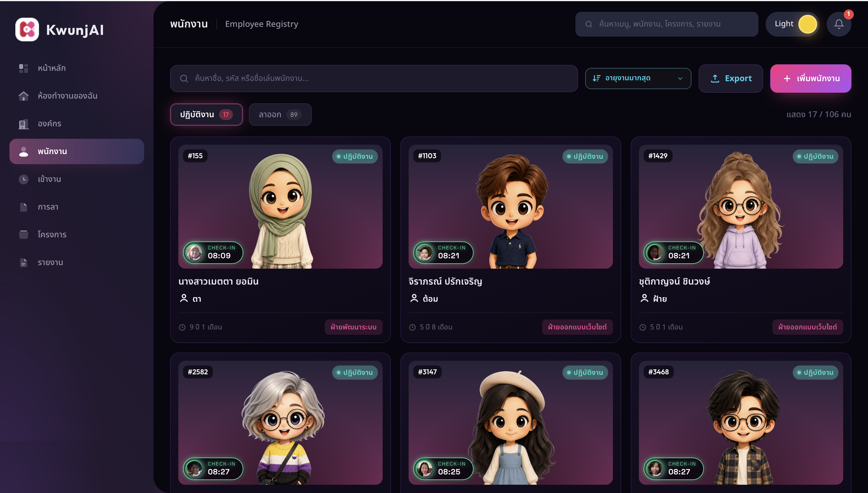Click the ห้องทำงานของฉัน home icon
The height and width of the screenshot is (493, 868).
point(23,96)
